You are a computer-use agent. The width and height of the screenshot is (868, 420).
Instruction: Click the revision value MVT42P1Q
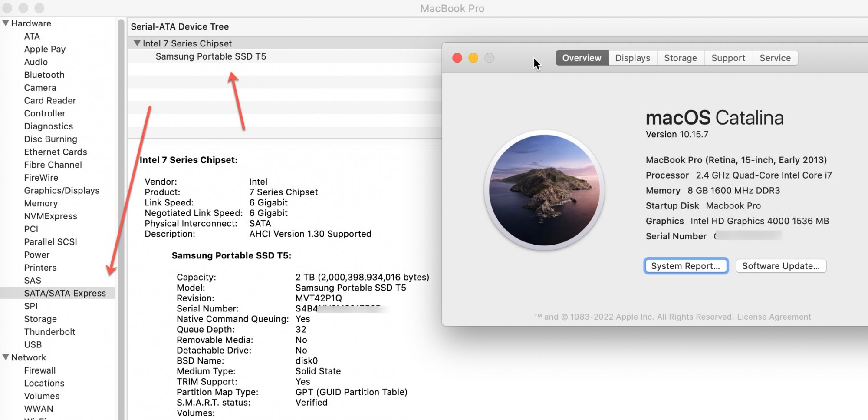319,298
